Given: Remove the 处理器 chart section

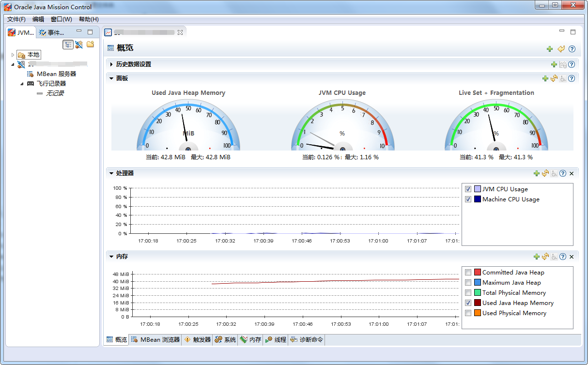Looking at the screenshot, I should click(x=572, y=173).
